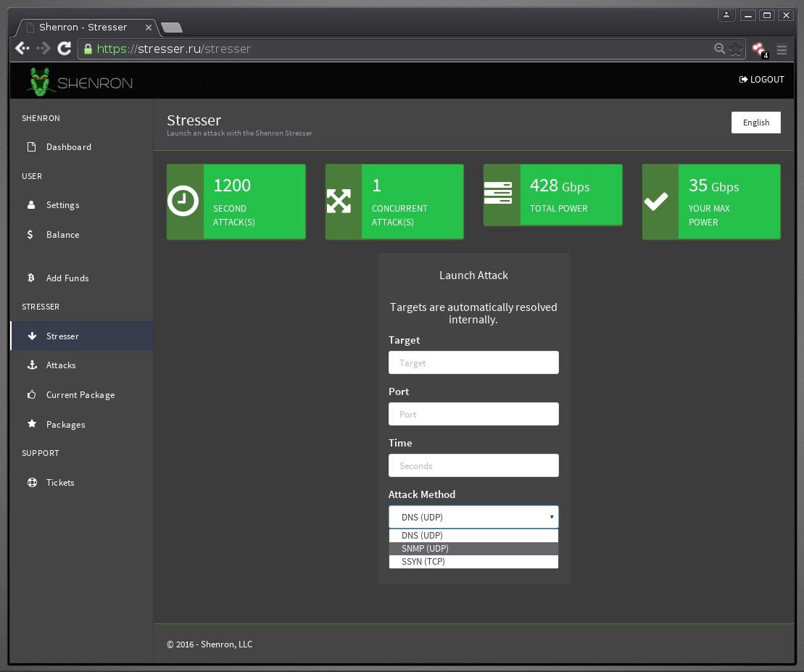Click the Launch Attack heading
This screenshot has height=672, width=804.
(473, 275)
